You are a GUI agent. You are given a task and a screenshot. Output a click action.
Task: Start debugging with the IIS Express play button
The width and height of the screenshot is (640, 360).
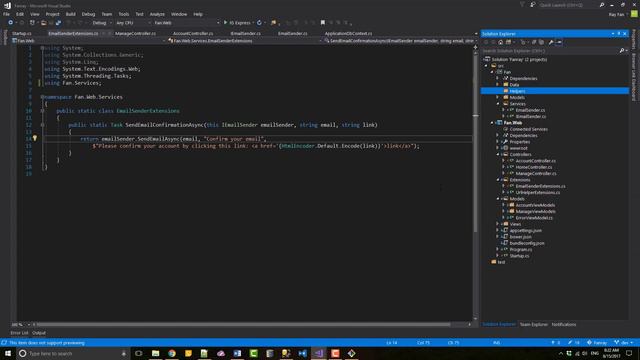pos(225,23)
